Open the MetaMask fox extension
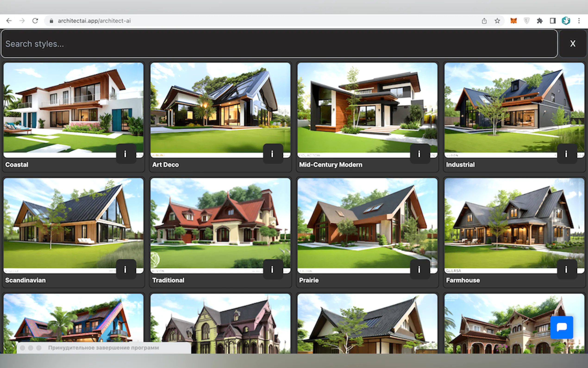The image size is (588, 368). 513,21
